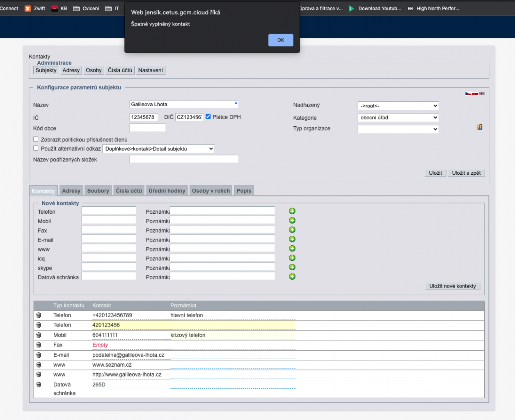Open the Zwift bookmark
This screenshot has width=515, height=420.
point(35,8)
